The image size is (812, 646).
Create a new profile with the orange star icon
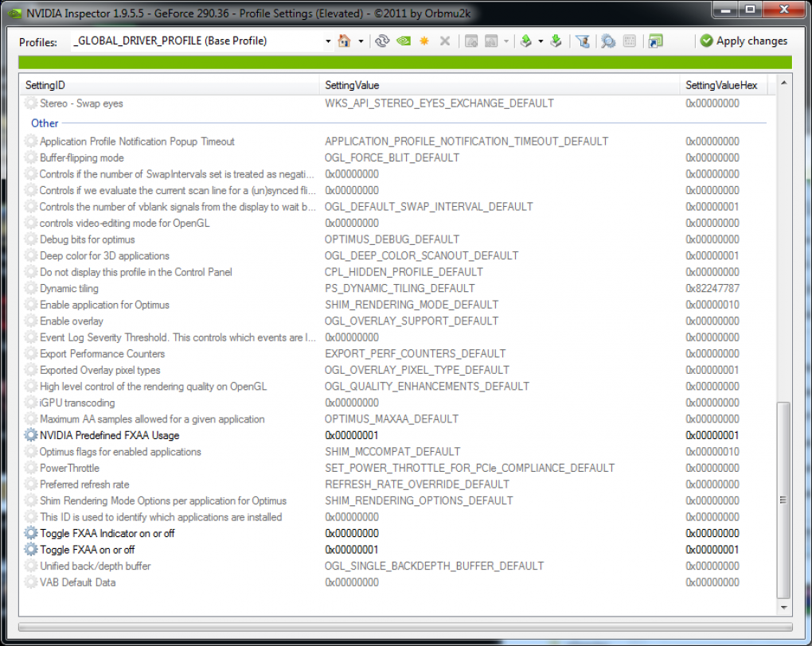[424, 41]
